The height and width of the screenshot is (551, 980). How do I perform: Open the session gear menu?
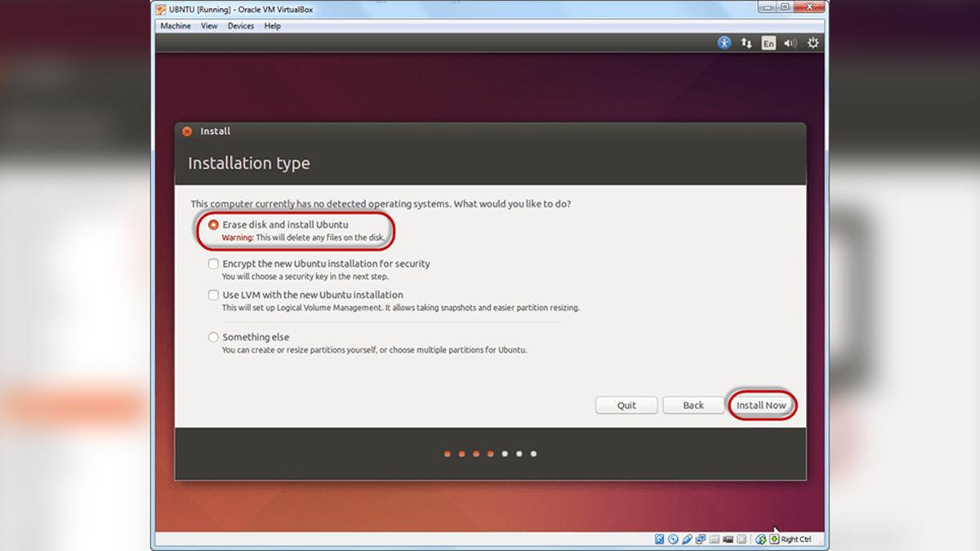click(812, 42)
